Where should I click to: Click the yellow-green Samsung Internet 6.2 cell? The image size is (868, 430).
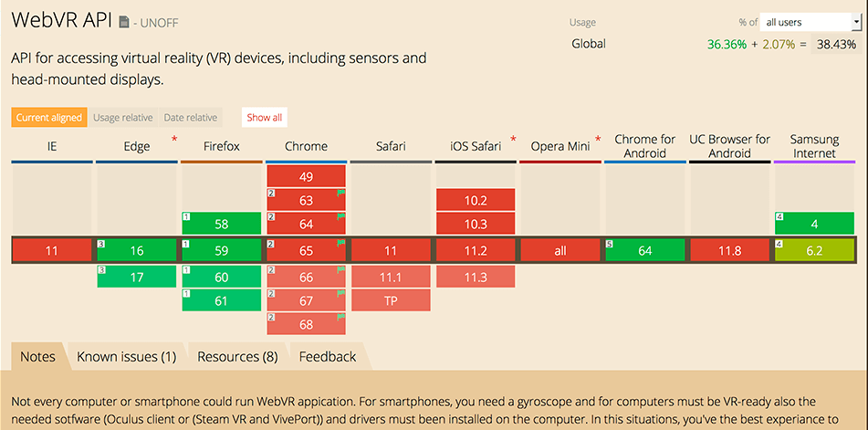coord(814,250)
